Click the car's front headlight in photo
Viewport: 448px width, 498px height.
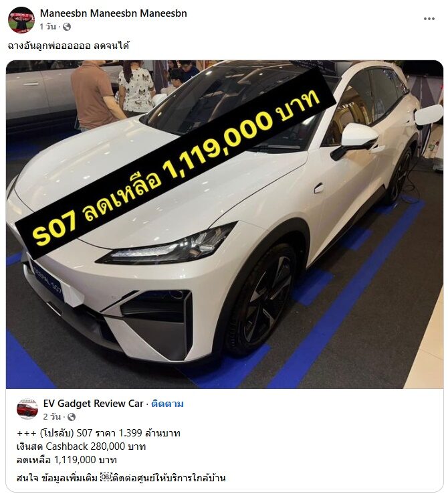point(168,247)
